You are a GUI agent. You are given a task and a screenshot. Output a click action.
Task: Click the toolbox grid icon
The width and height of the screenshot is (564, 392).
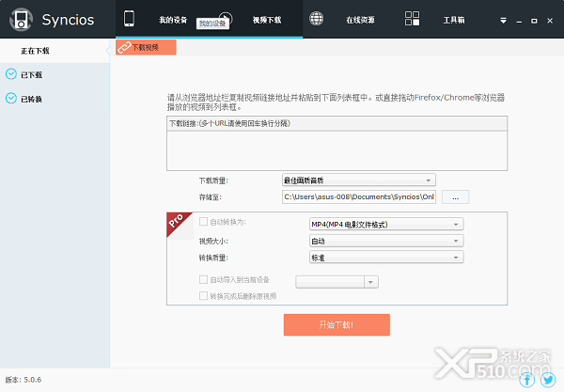pos(413,19)
